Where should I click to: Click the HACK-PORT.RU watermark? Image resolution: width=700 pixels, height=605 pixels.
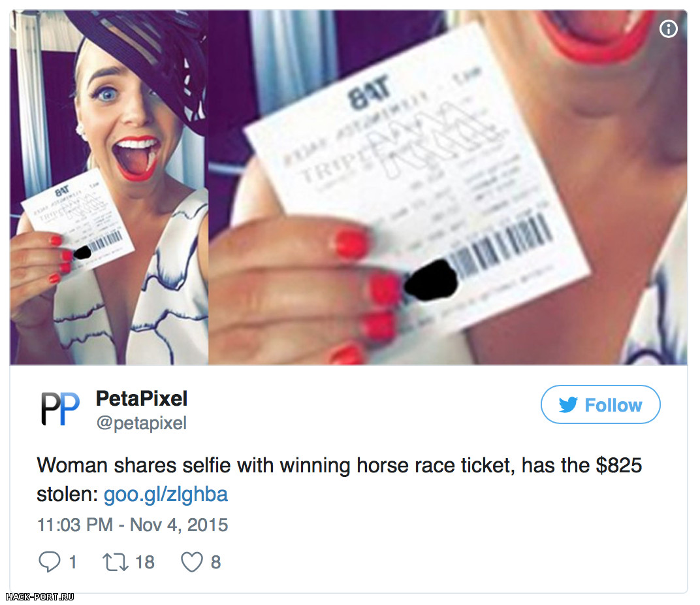click(40, 597)
